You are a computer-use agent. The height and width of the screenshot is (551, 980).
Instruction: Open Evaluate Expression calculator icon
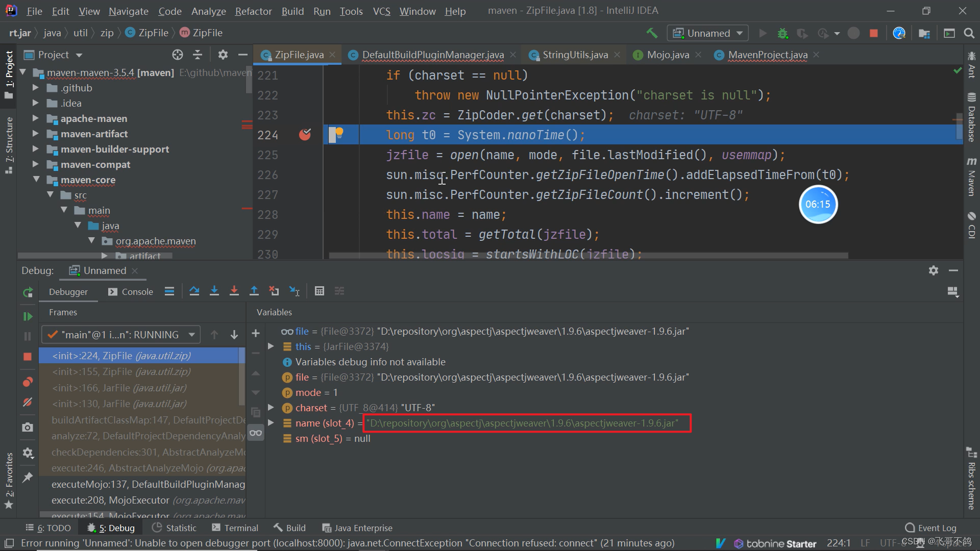tap(320, 291)
